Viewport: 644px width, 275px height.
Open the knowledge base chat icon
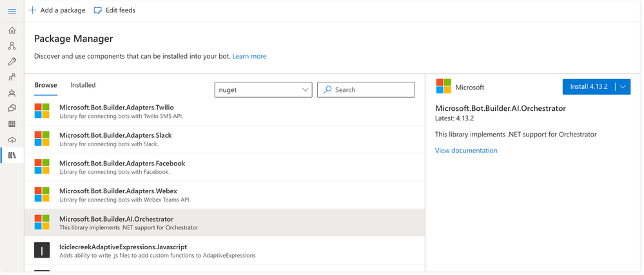tap(12, 108)
